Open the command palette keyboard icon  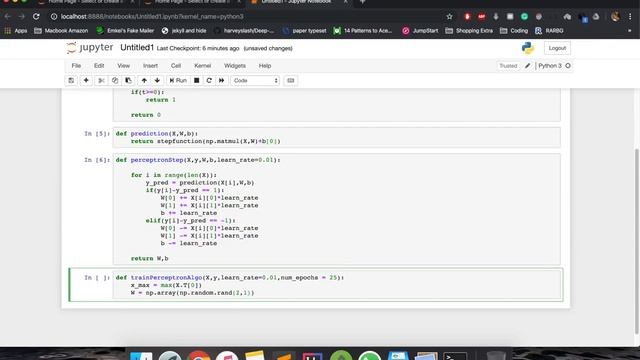coord(291,80)
